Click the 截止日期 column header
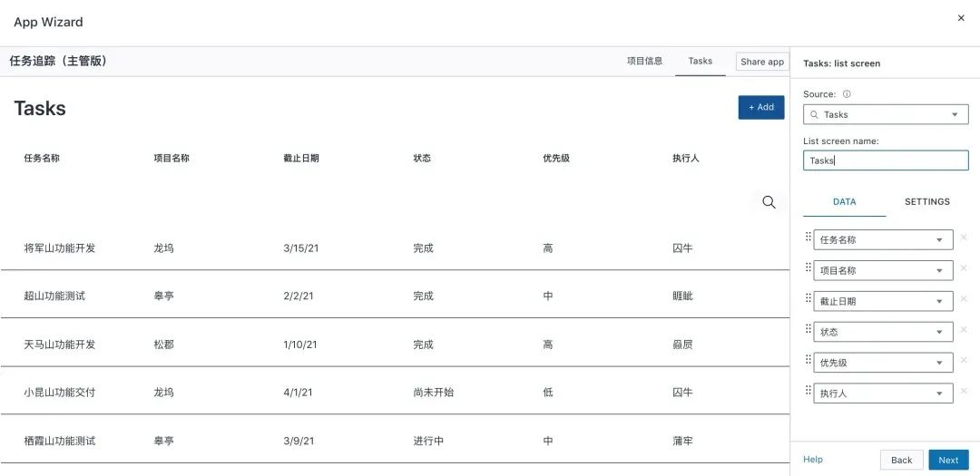The height and width of the screenshot is (476, 980). coord(301,158)
